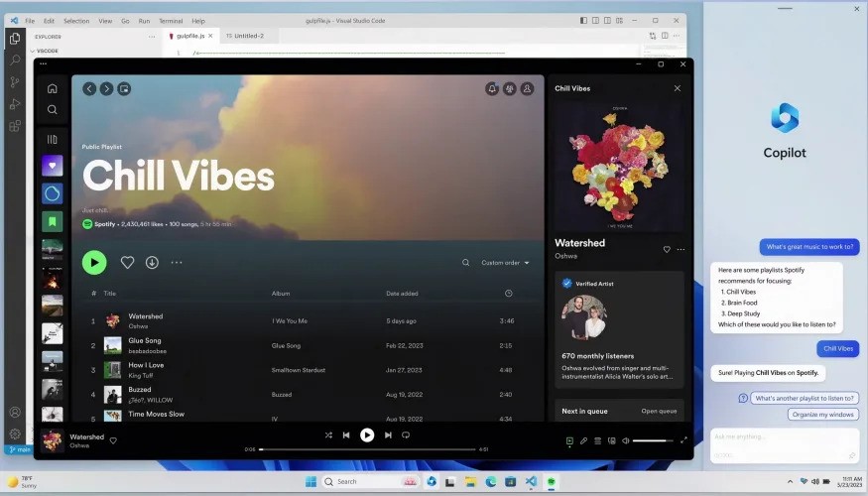This screenshot has width=868, height=496.
Task: Click the Copilot Ask me anything field
Action: [x=784, y=434]
